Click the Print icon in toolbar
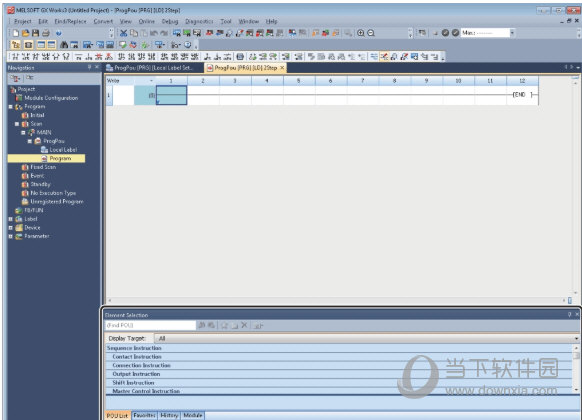This screenshot has height=420, width=582. (45, 33)
